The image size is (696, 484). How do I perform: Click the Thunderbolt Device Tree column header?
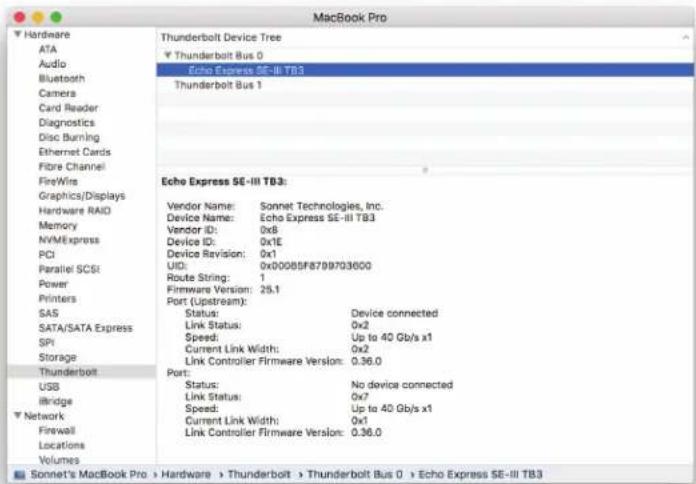click(x=221, y=38)
